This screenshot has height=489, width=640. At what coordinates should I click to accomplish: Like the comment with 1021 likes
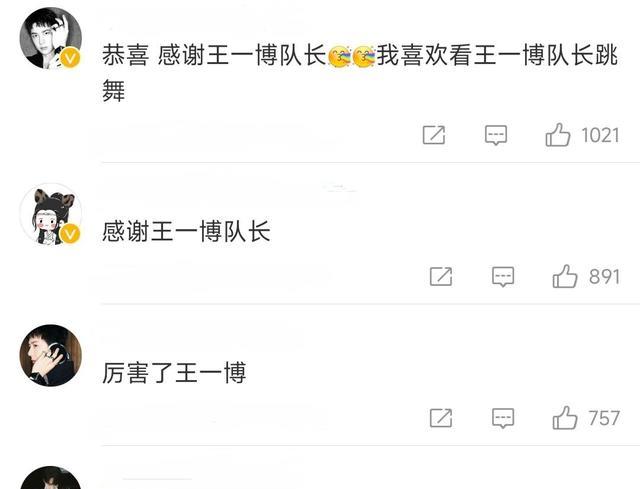(558, 135)
